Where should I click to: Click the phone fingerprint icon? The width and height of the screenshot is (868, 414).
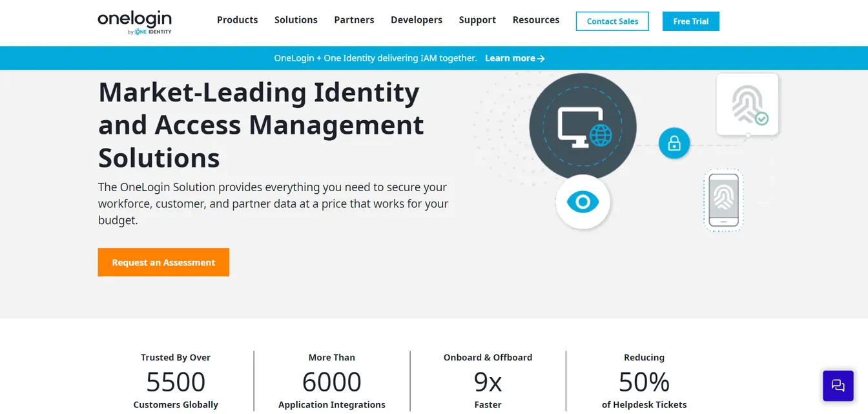click(723, 200)
